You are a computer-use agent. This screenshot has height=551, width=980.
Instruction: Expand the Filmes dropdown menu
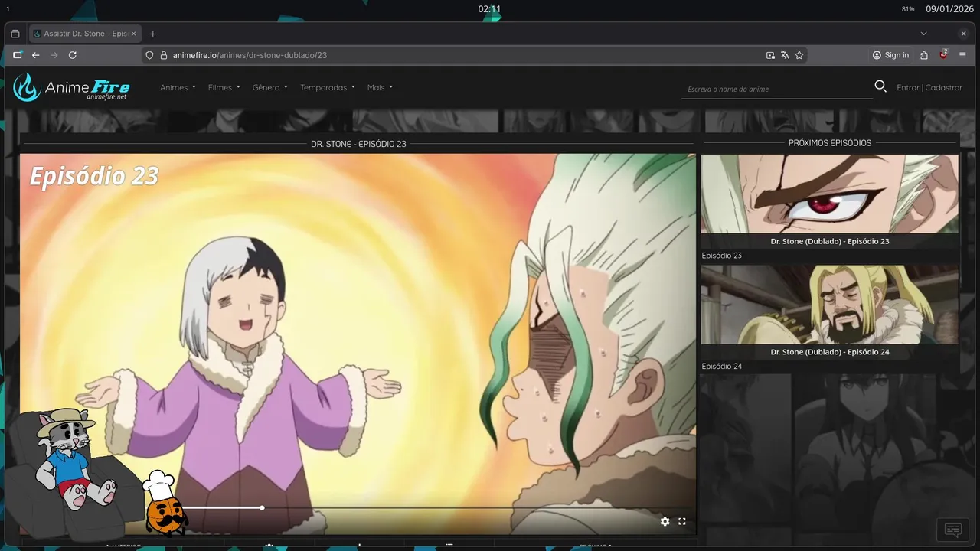[224, 87]
